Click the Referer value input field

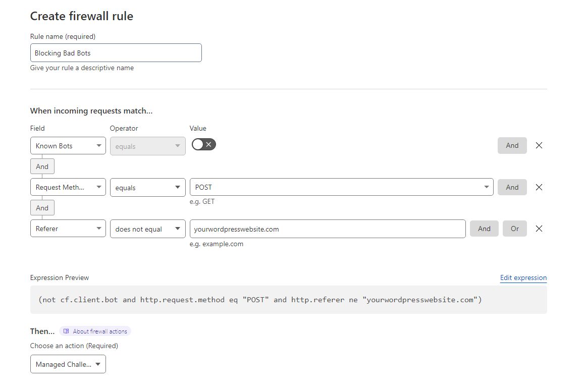pos(328,229)
